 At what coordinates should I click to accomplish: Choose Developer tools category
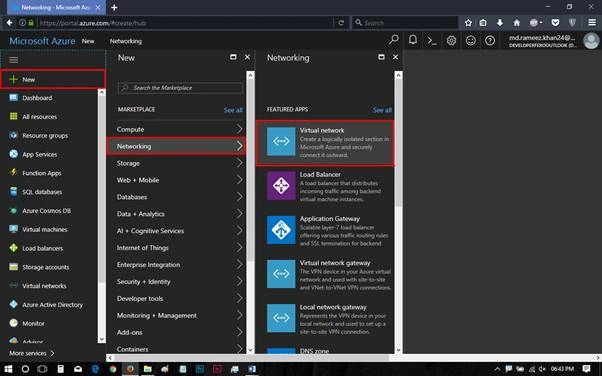click(176, 298)
